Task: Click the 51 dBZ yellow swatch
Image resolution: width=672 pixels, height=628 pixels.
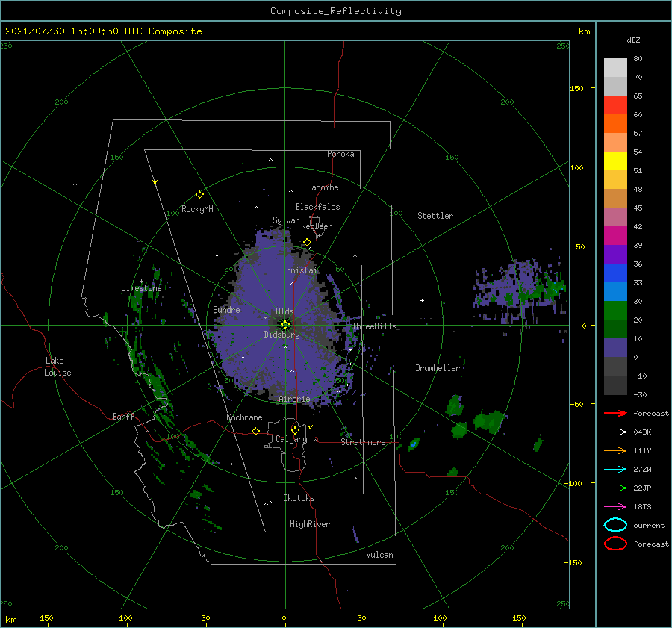Action: (615, 161)
